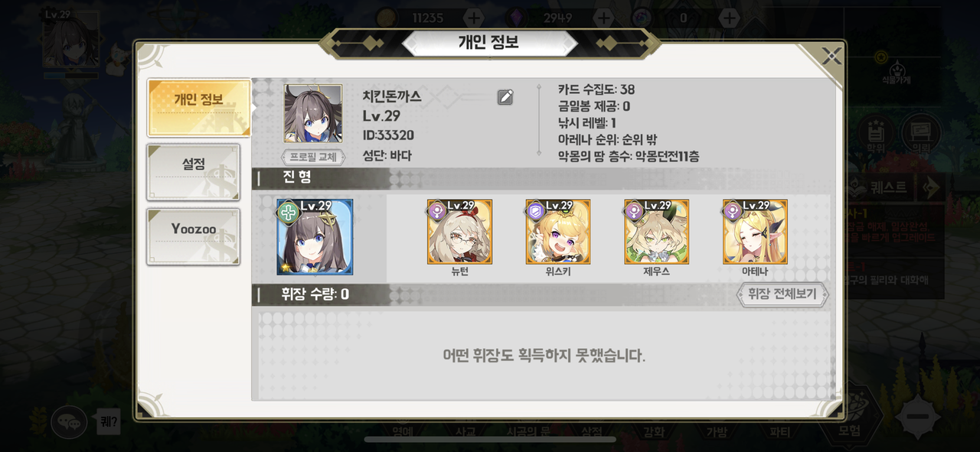
Task: Click the profile avatar beside 치킨돈까스
Action: pyautogui.click(x=313, y=113)
